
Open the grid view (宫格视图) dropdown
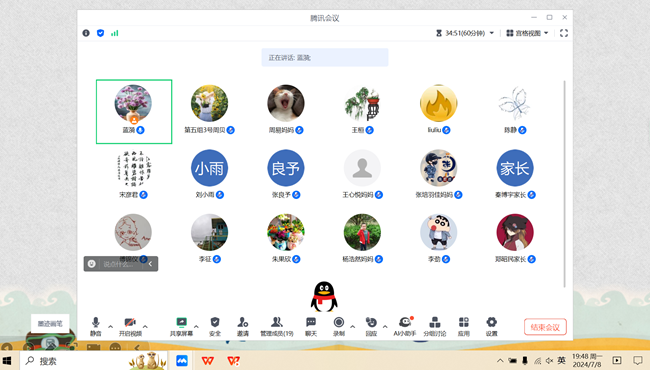[x=527, y=33]
